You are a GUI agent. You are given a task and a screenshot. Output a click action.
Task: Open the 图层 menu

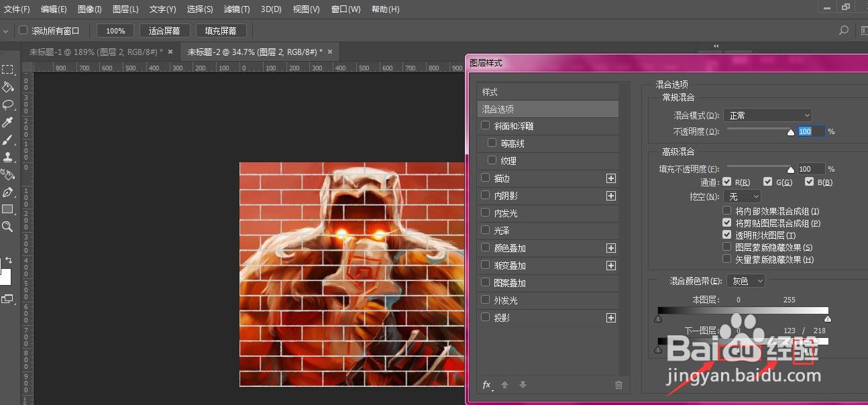coord(125,9)
